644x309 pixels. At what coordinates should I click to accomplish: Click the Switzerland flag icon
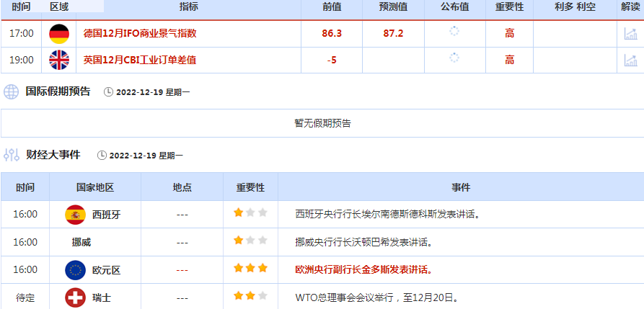tap(75, 297)
